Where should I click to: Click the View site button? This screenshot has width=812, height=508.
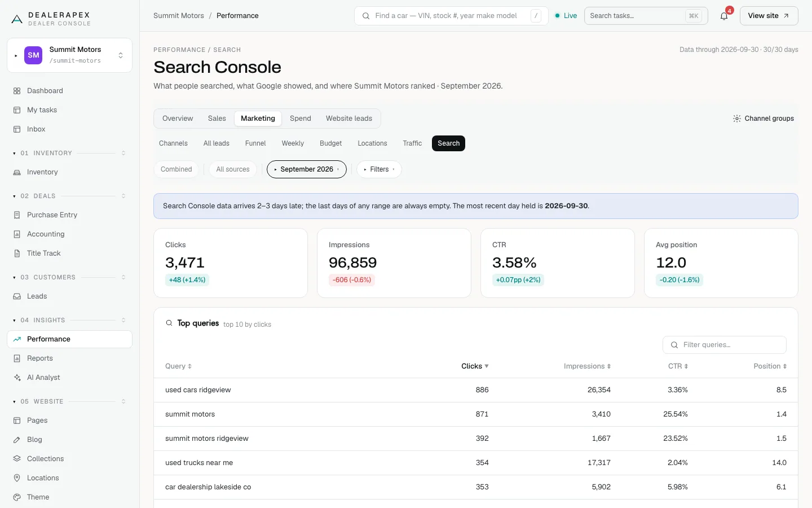coord(769,16)
